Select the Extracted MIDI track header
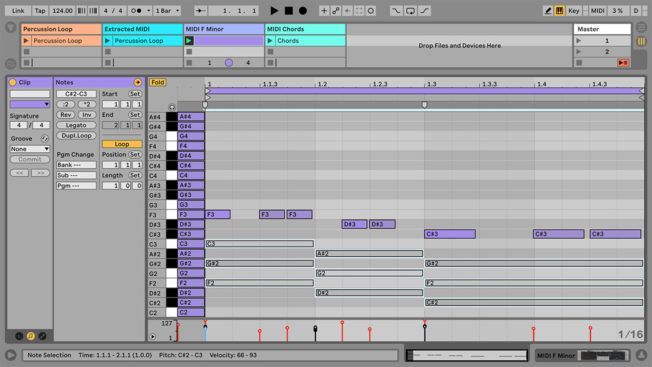The image size is (652, 367). pyautogui.click(x=142, y=29)
